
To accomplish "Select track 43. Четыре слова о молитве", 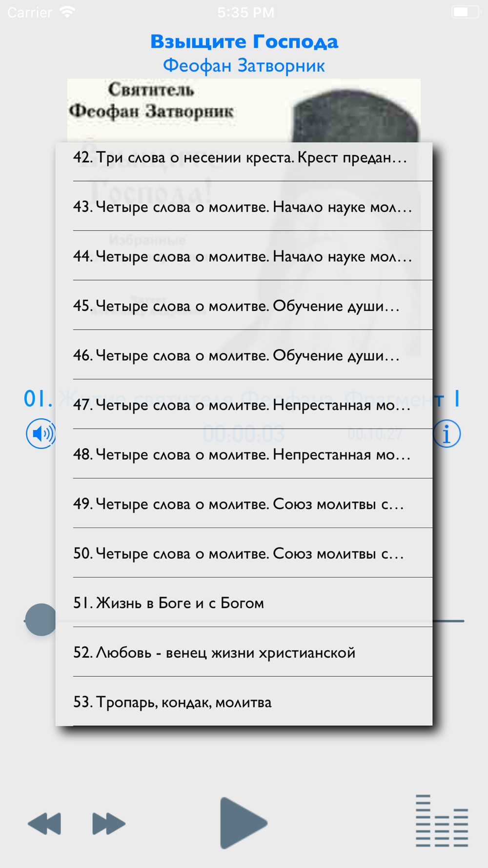I will coord(244,207).
